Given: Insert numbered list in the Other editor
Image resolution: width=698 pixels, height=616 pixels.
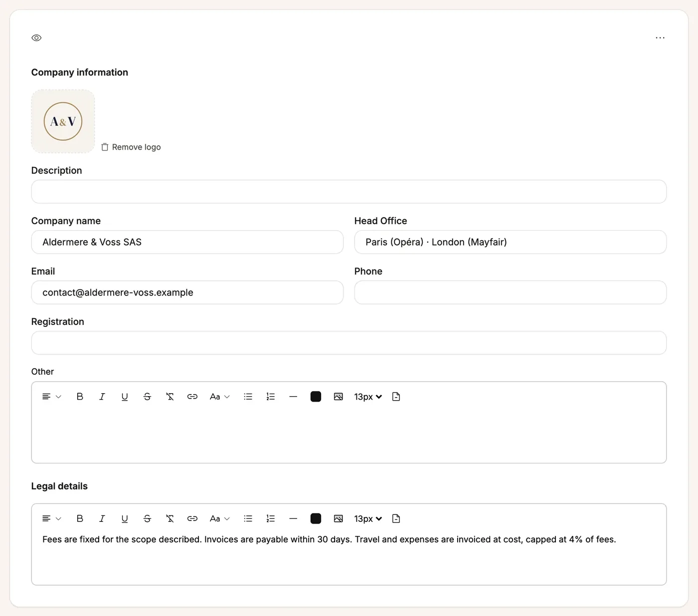Looking at the screenshot, I should (x=271, y=397).
